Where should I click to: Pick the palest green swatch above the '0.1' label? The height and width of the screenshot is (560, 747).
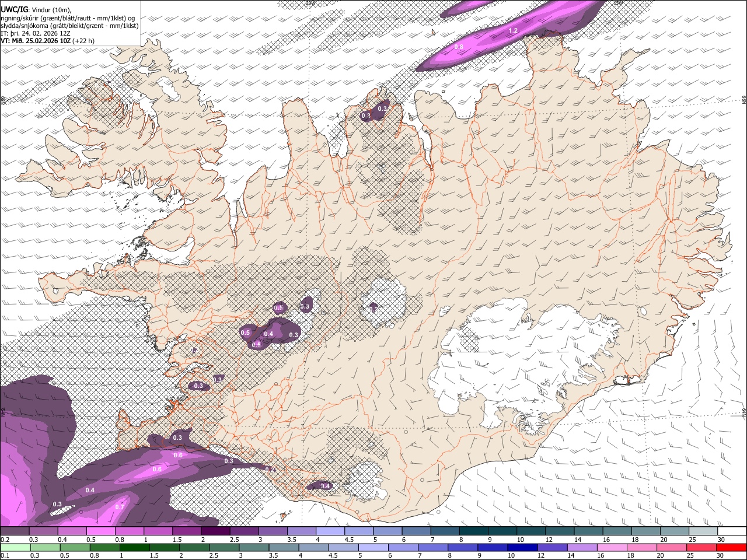pyautogui.click(x=15, y=547)
